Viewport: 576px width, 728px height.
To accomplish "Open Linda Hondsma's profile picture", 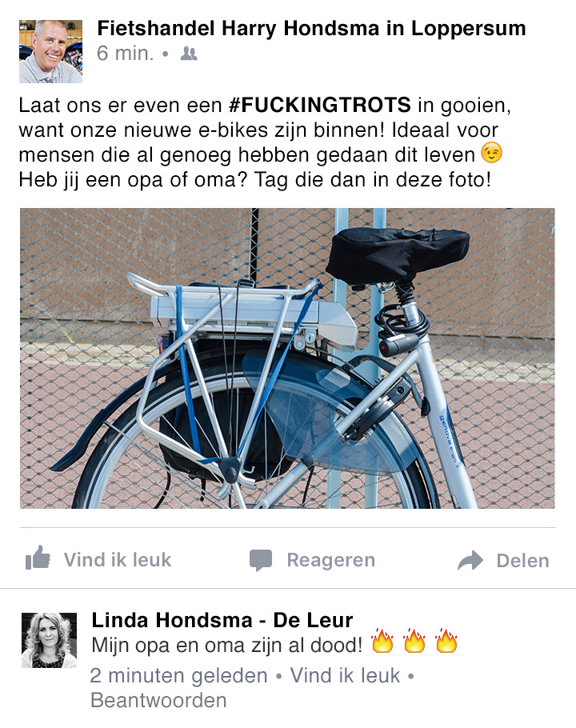I will [49, 640].
